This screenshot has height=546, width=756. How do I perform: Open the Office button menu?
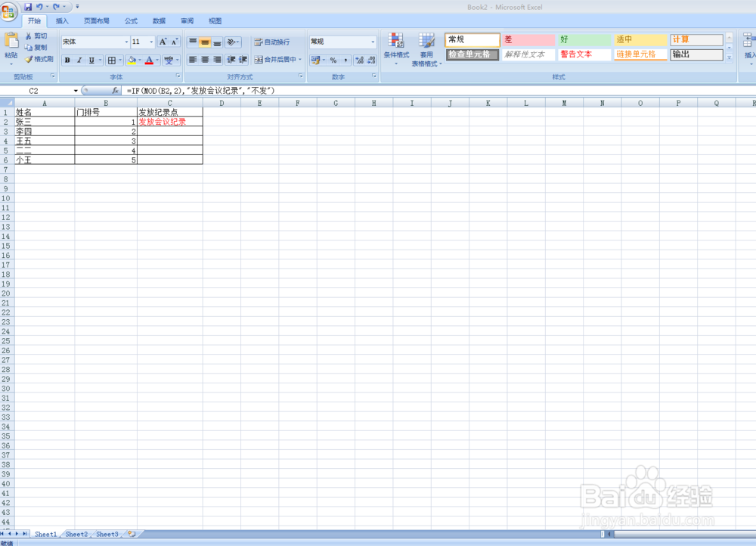[x=8, y=11]
